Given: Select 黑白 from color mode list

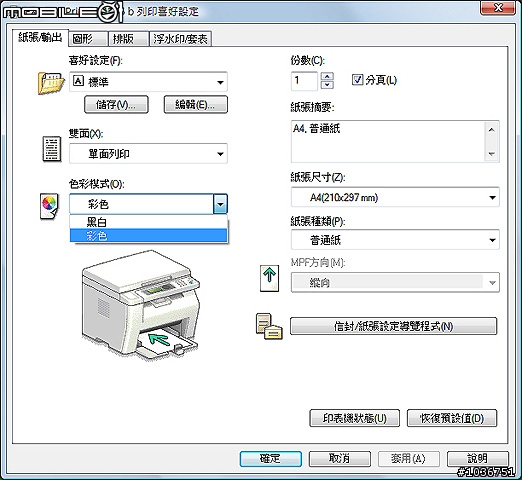Looking at the screenshot, I should coord(148,222).
